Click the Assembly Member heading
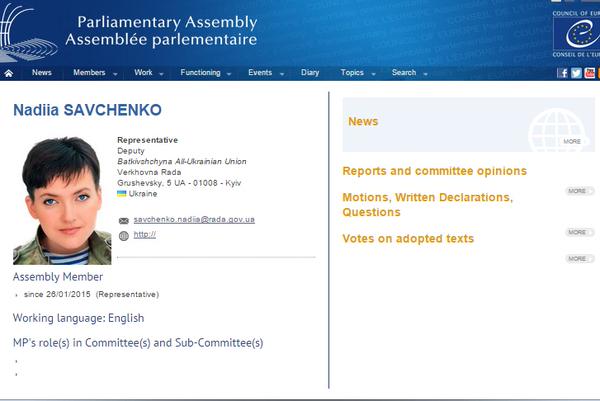The height and width of the screenshot is (401, 600). tap(58, 277)
